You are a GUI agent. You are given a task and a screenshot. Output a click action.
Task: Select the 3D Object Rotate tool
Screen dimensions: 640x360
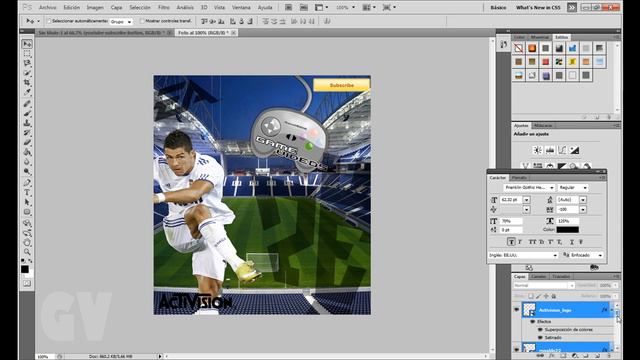pos(27,223)
